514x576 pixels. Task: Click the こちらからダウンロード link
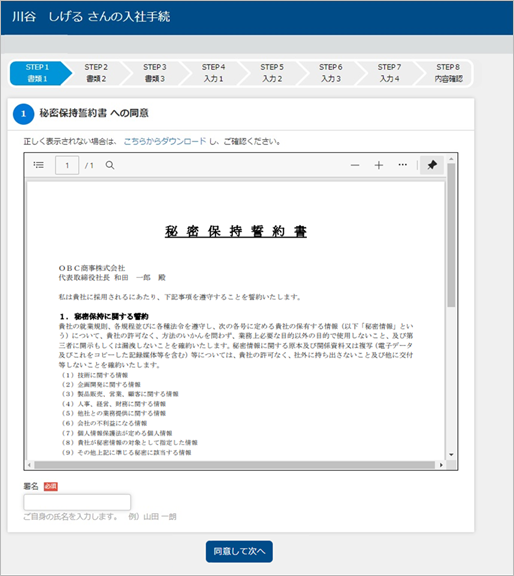tap(165, 141)
